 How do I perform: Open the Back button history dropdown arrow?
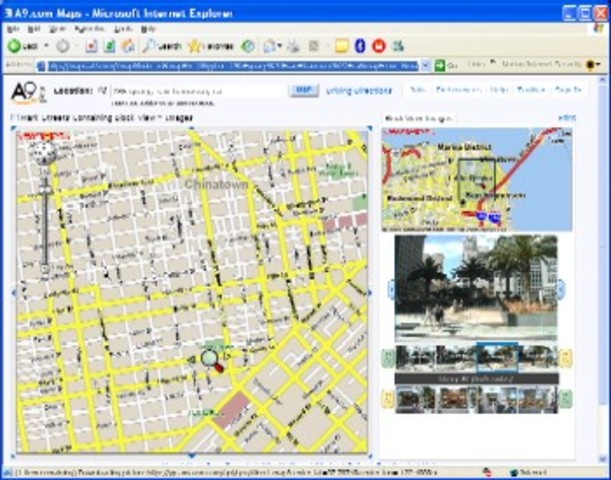[x=46, y=46]
